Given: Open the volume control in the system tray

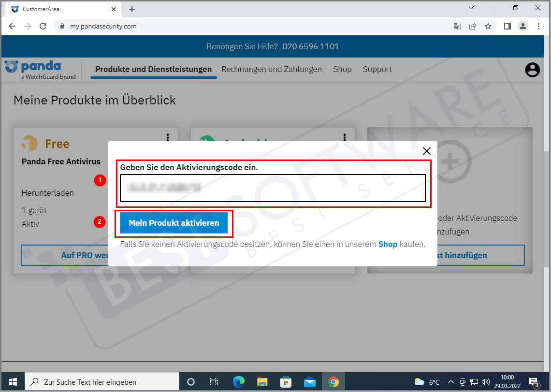Looking at the screenshot, I should tap(486, 381).
